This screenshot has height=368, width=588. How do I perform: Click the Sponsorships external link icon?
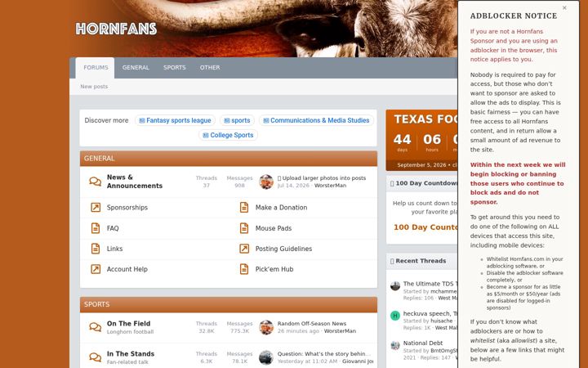tap(96, 207)
